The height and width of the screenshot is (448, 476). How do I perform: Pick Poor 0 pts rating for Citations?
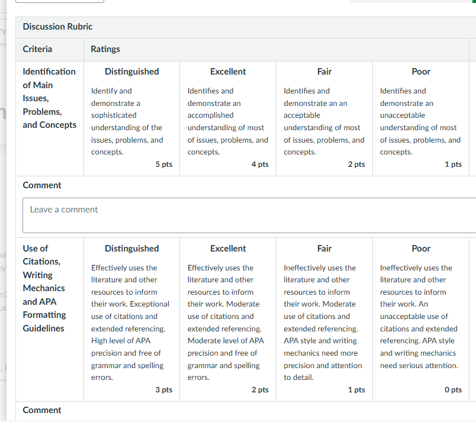421,320
